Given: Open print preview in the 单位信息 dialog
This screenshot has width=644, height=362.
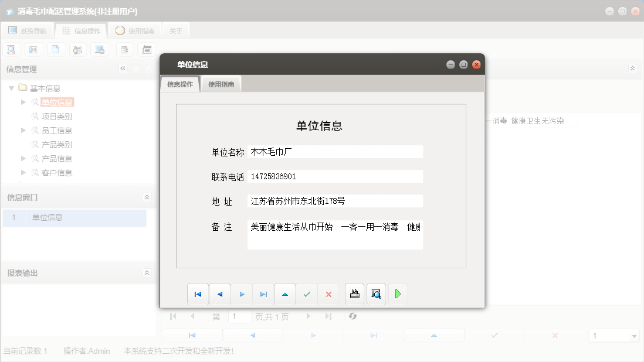Looking at the screenshot, I should [376, 293].
